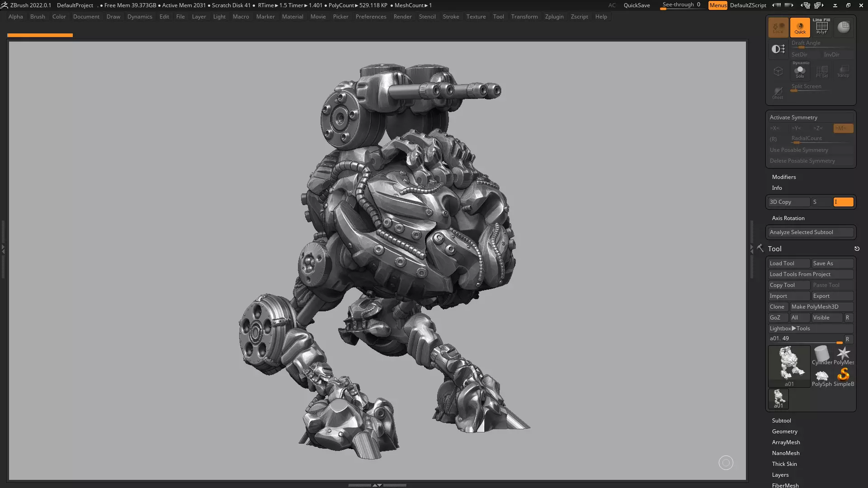Screen dimensions: 868x488
Task: Toggle the >M< mirror symmetry option
Action: tap(843, 128)
